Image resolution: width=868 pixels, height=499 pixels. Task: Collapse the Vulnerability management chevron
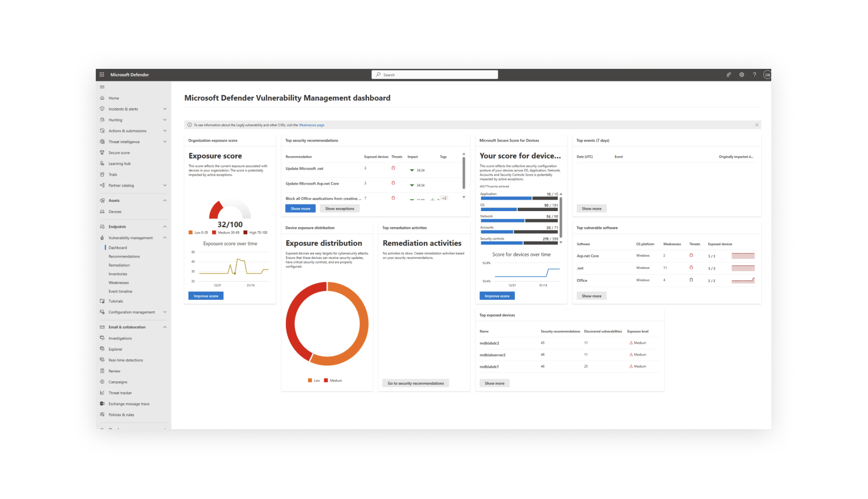tap(165, 238)
